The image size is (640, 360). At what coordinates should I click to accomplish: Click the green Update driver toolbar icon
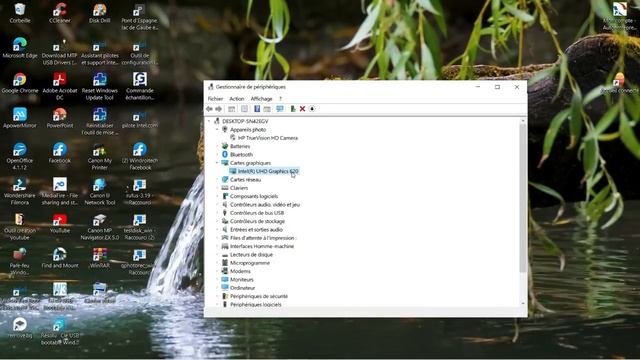pos(293,109)
